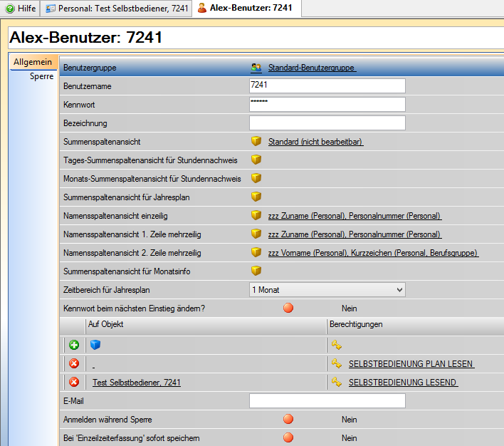Click the Benutzername input field

click(327, 86)
